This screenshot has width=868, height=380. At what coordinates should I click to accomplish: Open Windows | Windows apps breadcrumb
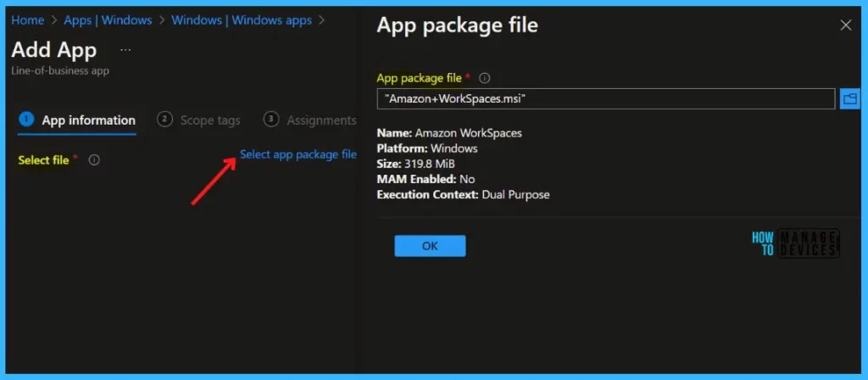[x=242, y=20]
